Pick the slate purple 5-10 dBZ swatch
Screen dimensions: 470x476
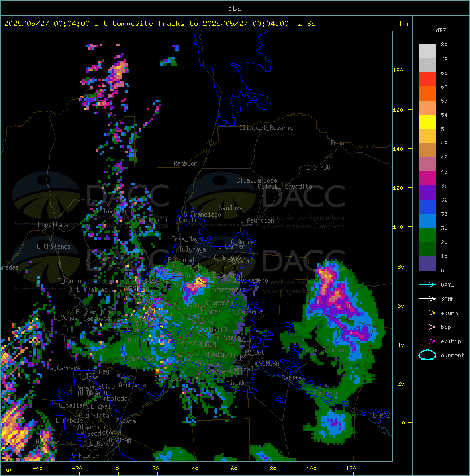pos(427,263)
